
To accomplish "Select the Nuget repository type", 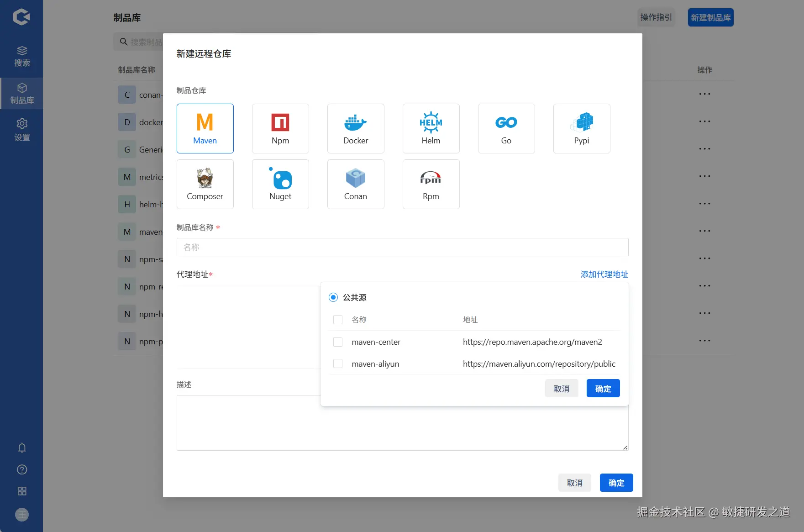I will [280, 184].
